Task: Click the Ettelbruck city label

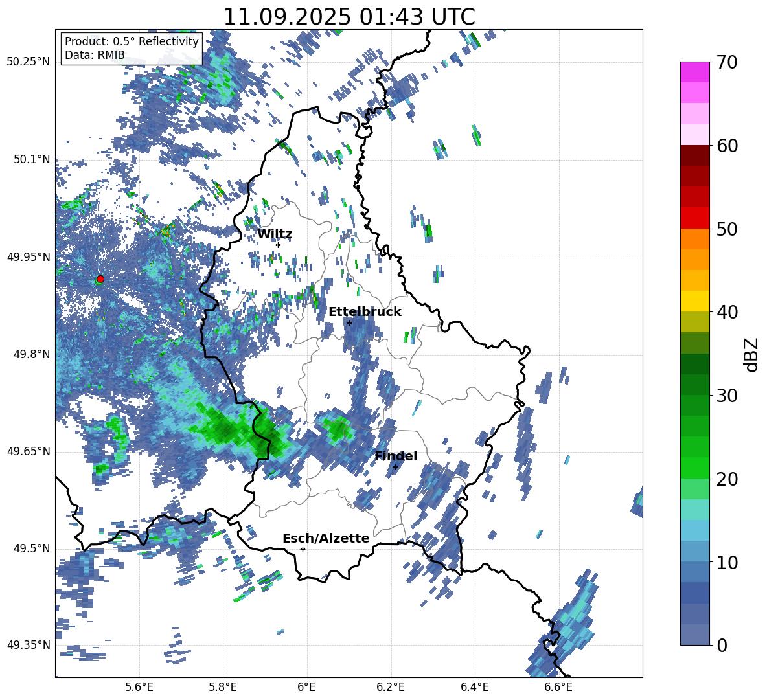Action: [x=365, y=312]
